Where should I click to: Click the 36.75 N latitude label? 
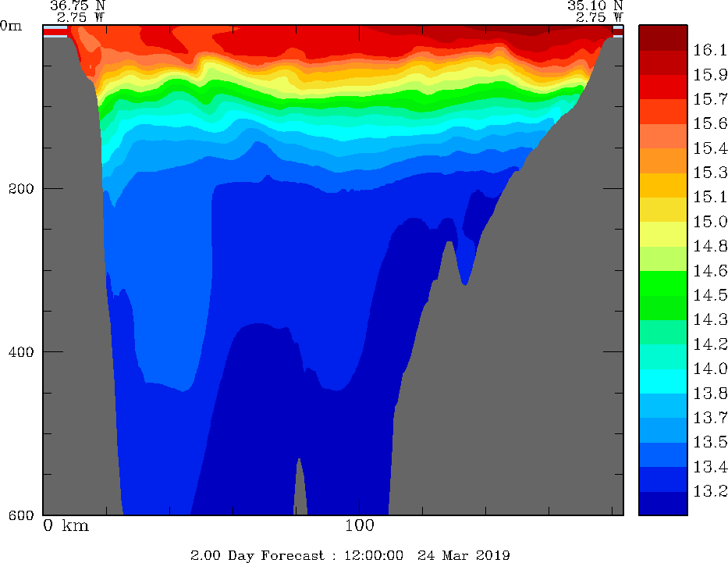(x=77, y=5)
